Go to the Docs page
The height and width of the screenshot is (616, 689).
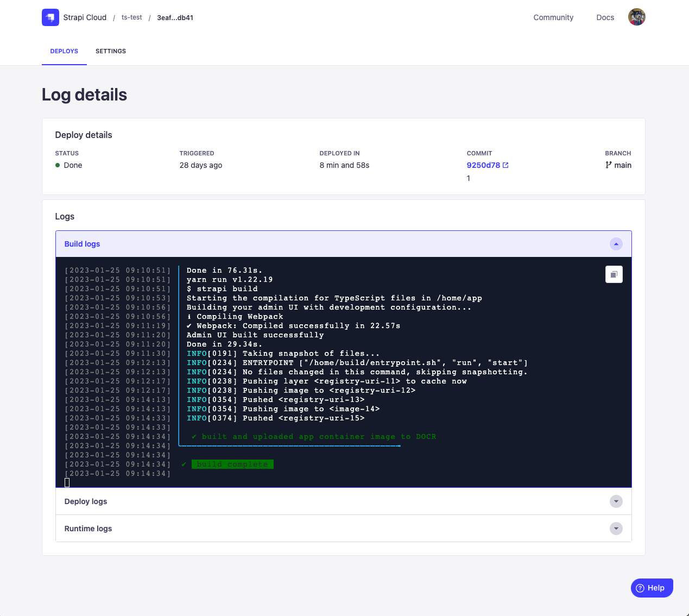point(605,17)
